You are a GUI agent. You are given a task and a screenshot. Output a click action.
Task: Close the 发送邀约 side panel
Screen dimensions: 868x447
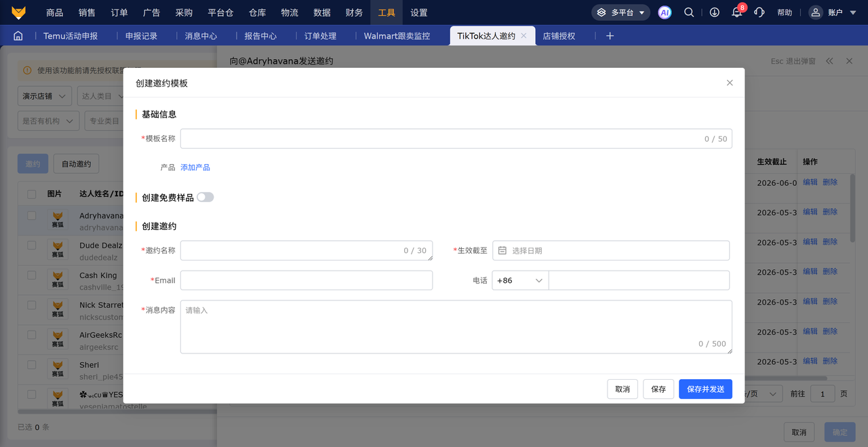coord(849,61)
